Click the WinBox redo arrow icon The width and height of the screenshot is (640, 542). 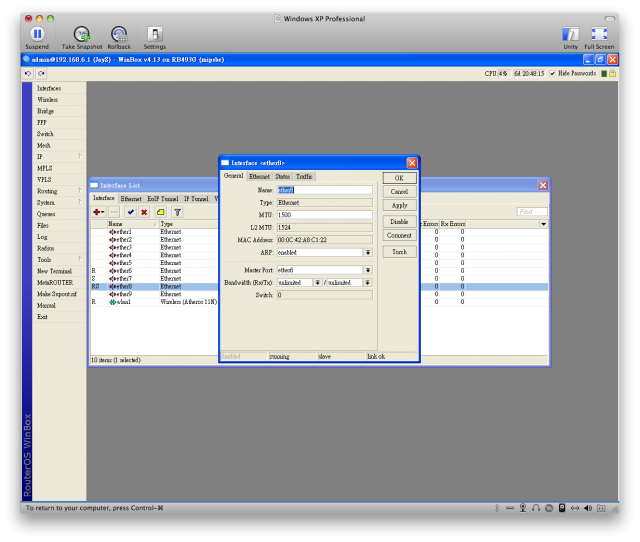pyautogui.click(x=41, y=73)
